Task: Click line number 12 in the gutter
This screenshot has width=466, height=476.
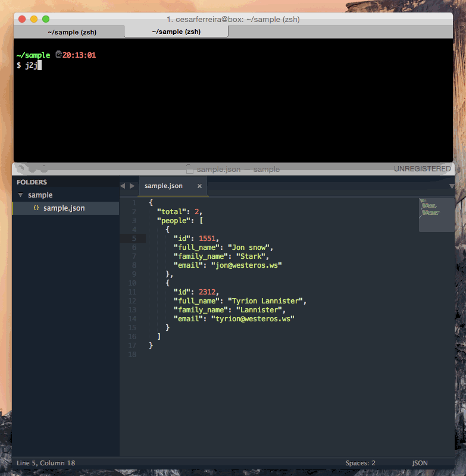Action: (x=132, y=301)
